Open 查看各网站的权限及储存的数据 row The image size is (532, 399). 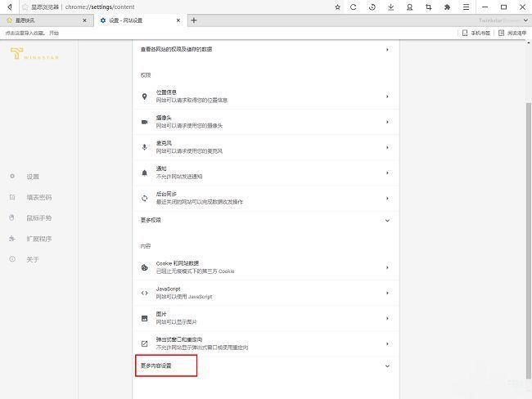pos(266,50)
